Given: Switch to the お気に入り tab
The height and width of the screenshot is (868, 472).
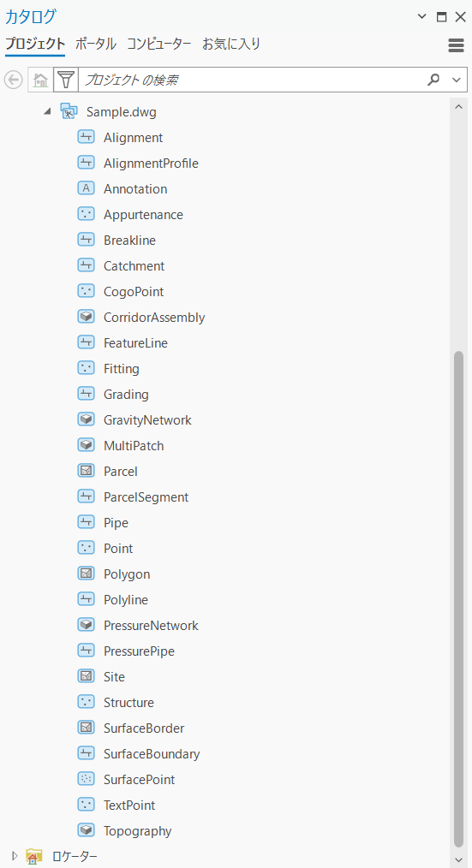Looking at the screenshot, I should pyautogui.click(x=231, y=44).
